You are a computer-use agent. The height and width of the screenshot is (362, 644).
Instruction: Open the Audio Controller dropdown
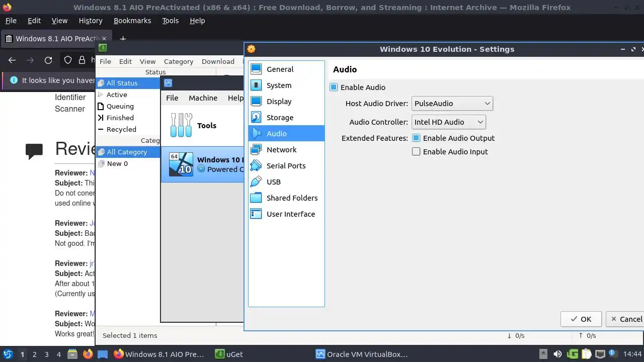449,122
